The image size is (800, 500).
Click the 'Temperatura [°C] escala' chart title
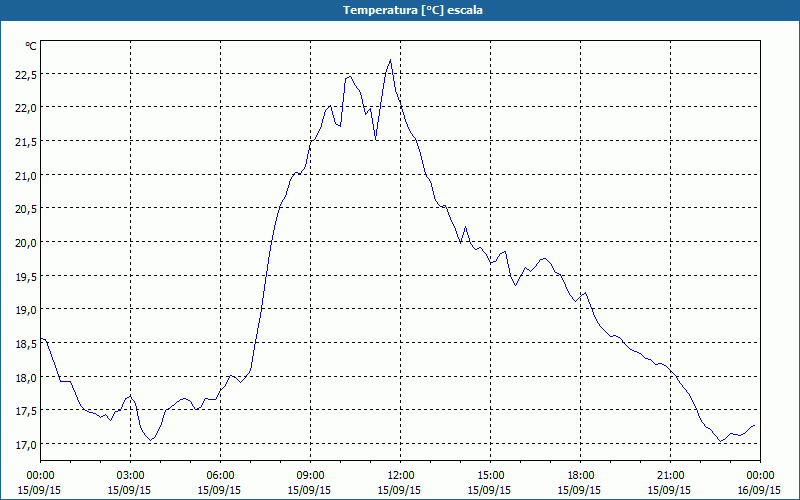pos(412,10)
